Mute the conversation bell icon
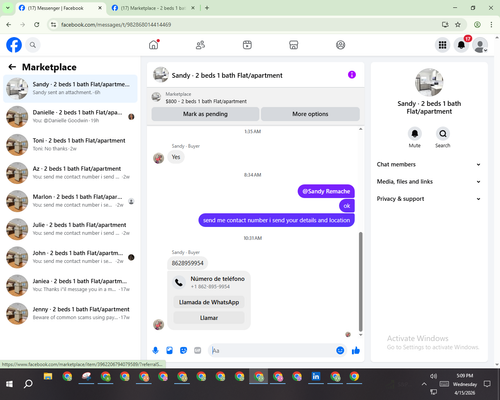The height and width of the screenshot is (400, 500). [x=415, y=134]
